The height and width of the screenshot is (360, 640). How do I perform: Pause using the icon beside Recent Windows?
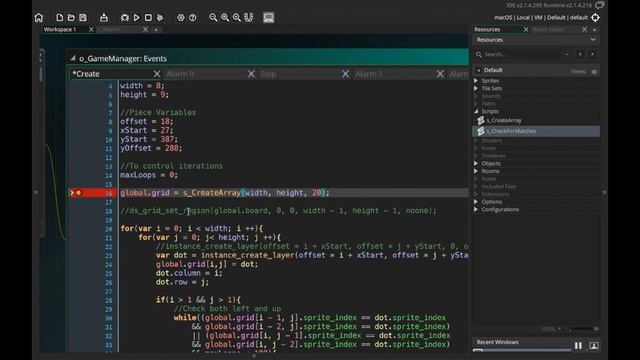click(578, 346)
